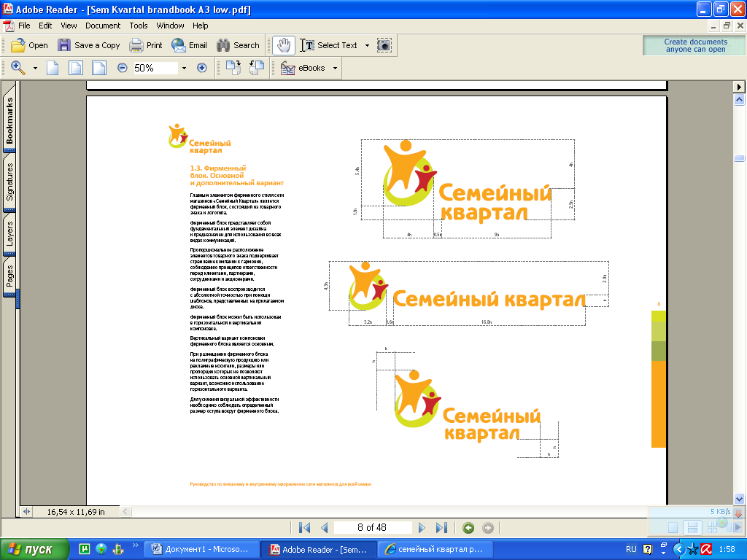747x560 pixels.
Task: Set Fit Width view
Action: click(x=99, y=68)
